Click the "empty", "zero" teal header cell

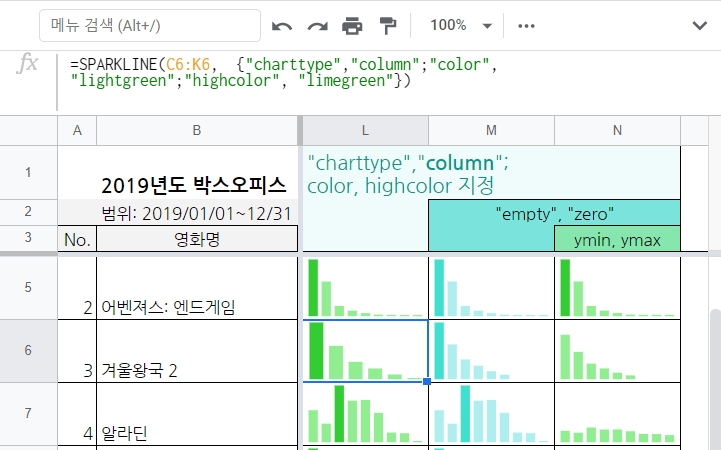[x=554, y=212]
